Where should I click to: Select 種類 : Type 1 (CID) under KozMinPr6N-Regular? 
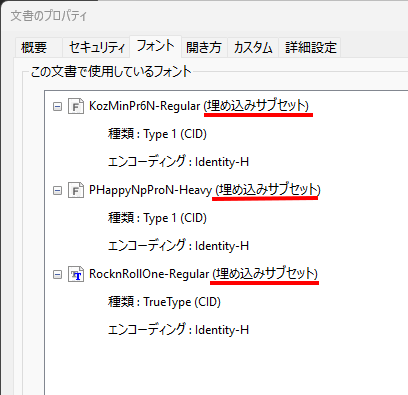157,134
